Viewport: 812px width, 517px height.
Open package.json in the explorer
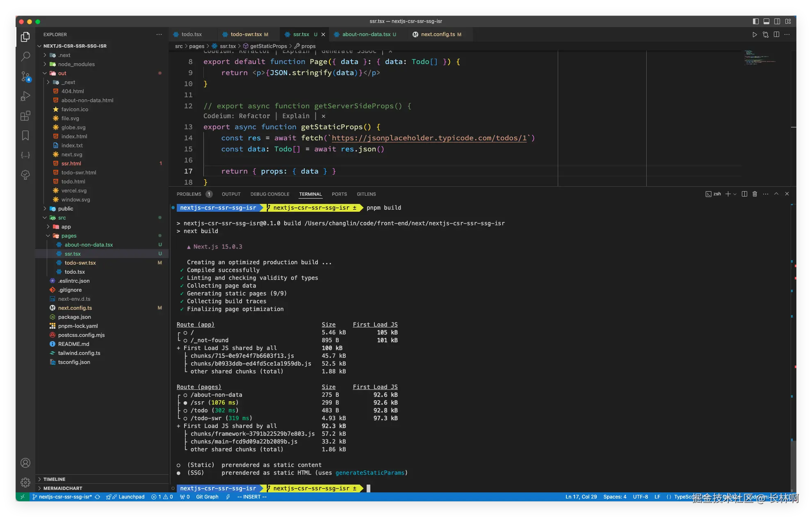click(x=74, y=317)
